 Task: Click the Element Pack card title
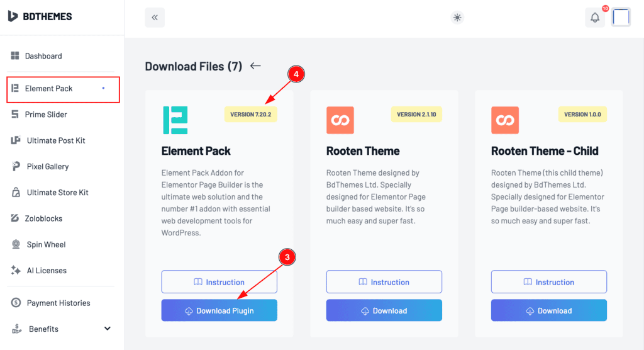[x=196, y=151]
